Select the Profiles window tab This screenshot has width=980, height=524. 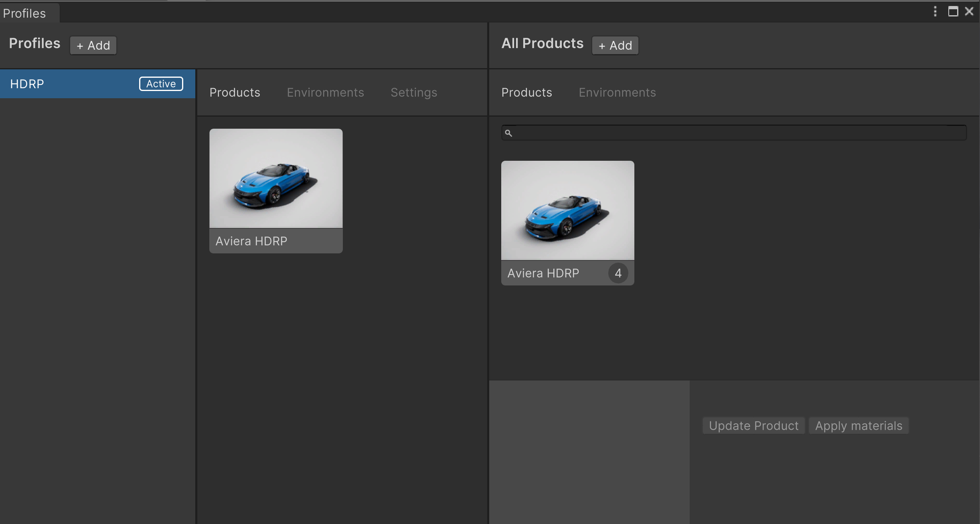point(24,13)
